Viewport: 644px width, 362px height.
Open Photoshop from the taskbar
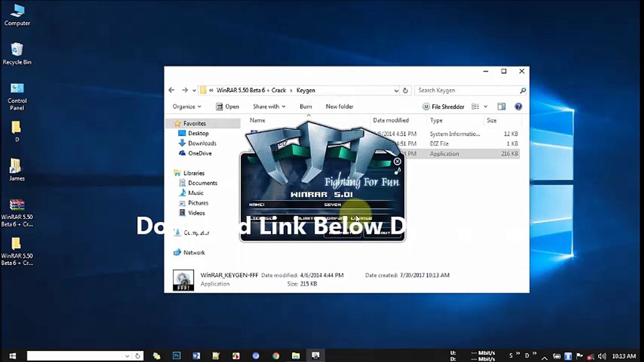[176, 356]
